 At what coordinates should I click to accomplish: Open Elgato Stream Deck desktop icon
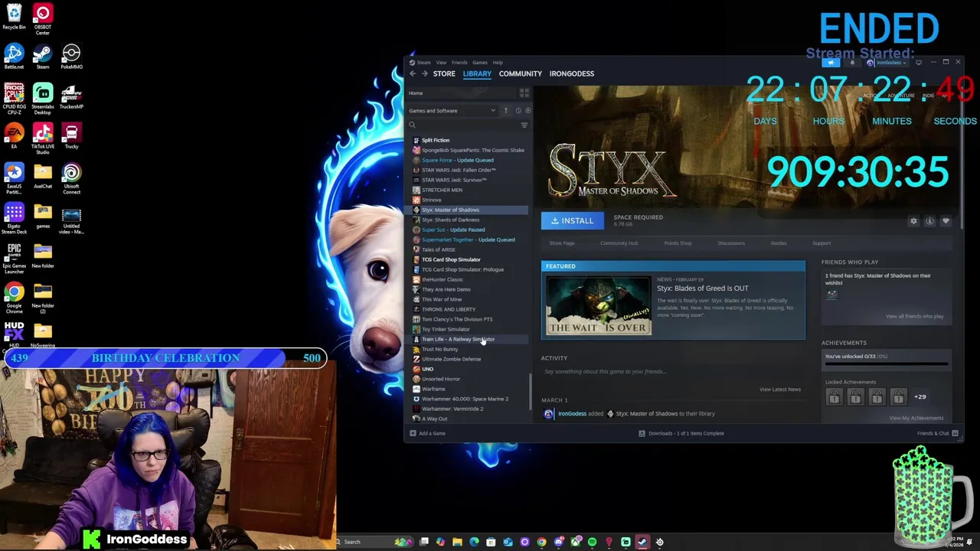(14, 218)
